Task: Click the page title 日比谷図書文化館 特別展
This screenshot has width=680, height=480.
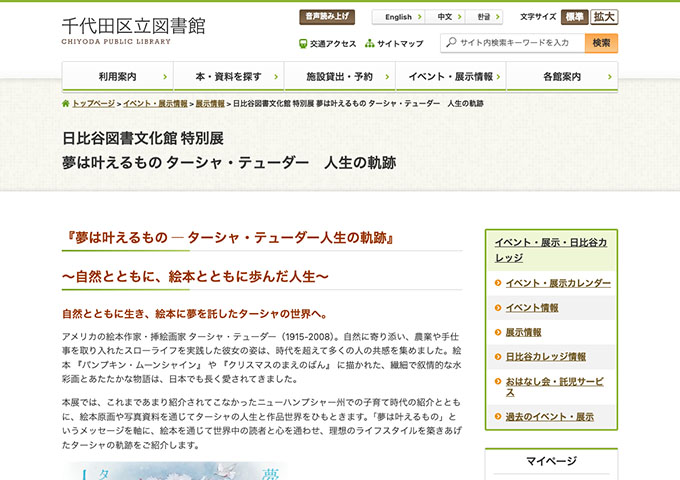Action: coord(143,138)
